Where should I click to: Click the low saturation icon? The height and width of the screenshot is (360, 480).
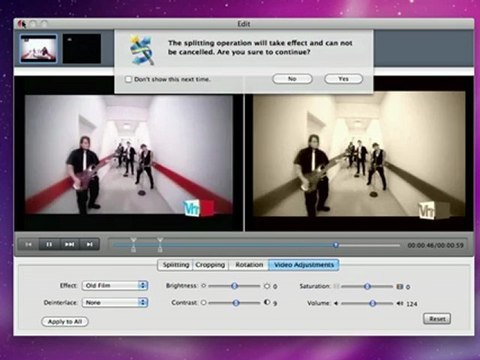[336, 286]
